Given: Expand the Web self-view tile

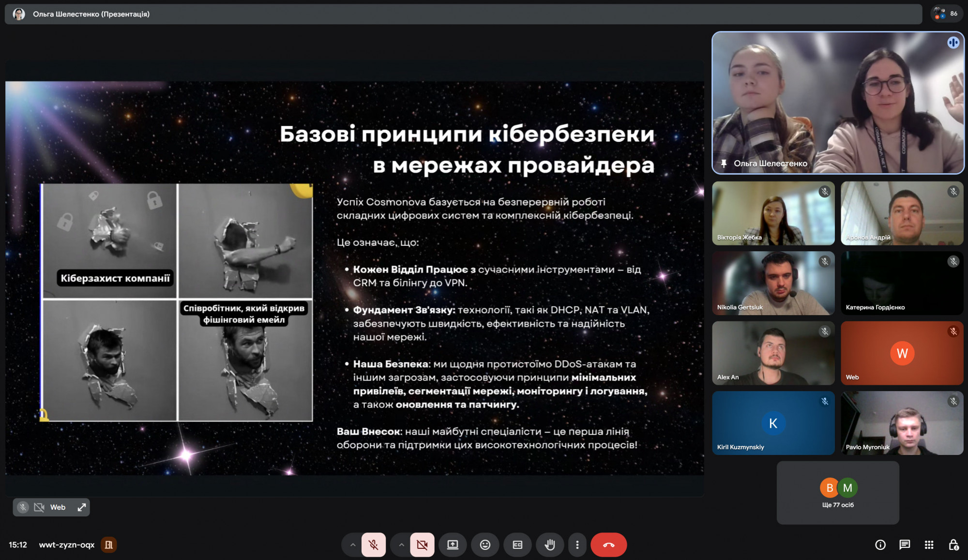Looking at the screenshot, I should 81,507.
